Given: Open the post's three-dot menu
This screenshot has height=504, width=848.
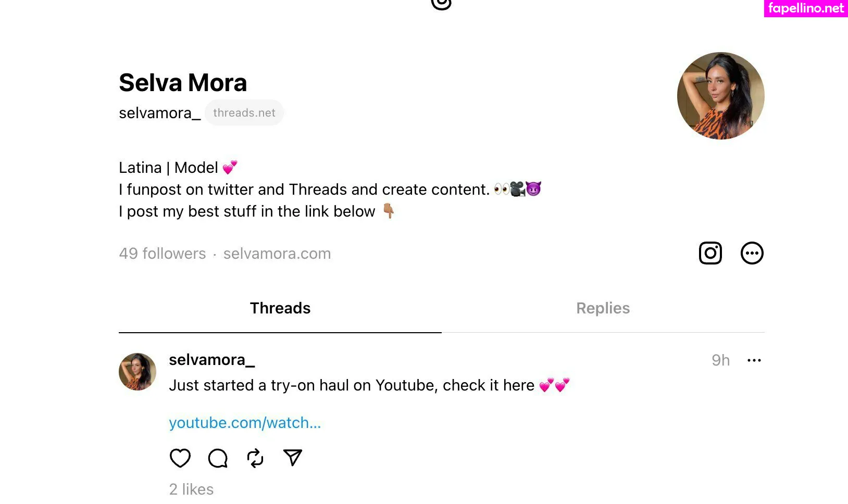Looking at the screenshot, I should (x=754, y=360).
